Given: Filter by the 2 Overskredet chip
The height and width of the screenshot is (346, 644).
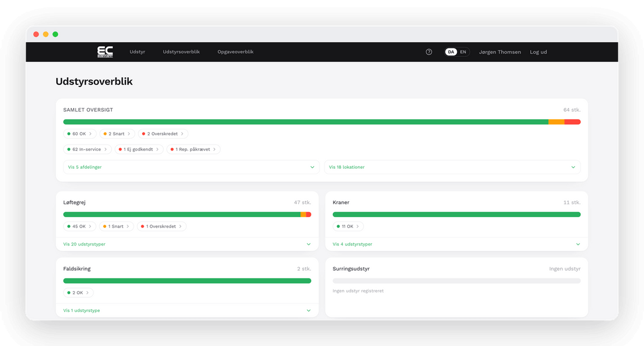Looking at the screenshot, I should click(163, 134).
